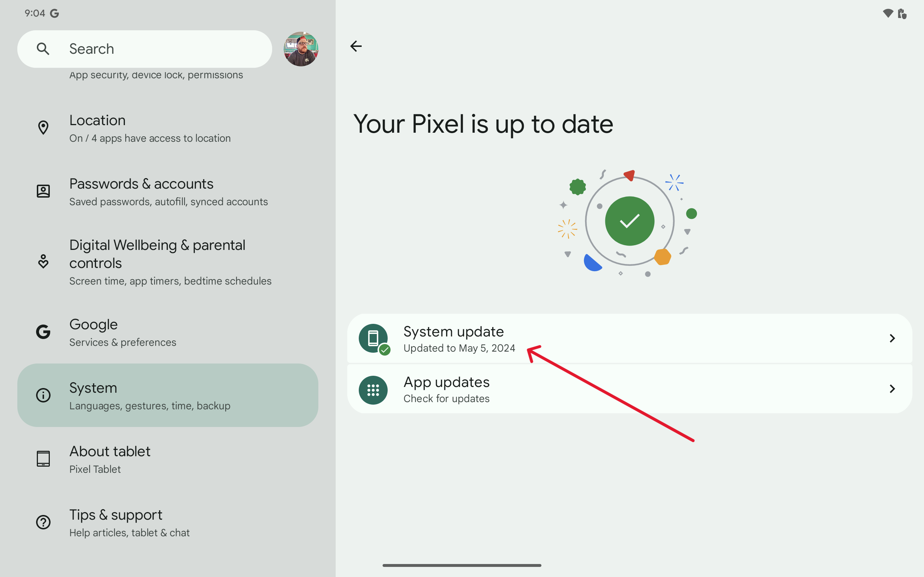Toggle location access on/off
The image size is (924, 577).
tap(168, 128)
